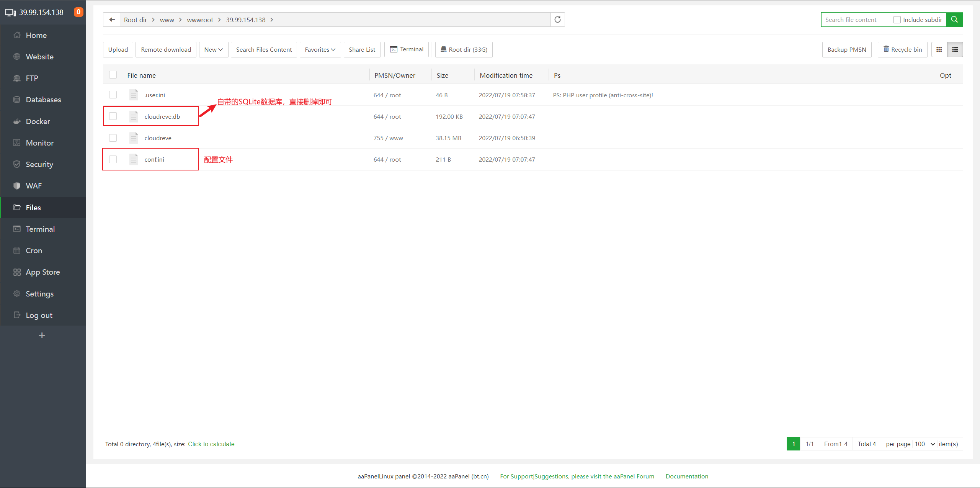
Task: Expand the New dropdown menu
Action: (213, 49)
